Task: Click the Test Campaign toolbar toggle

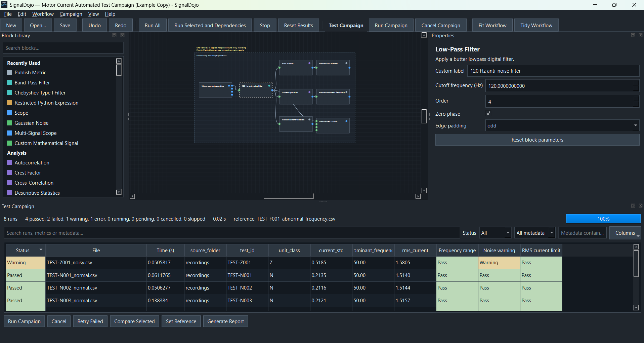Action: pyautogui.click(x=346, y=26)
